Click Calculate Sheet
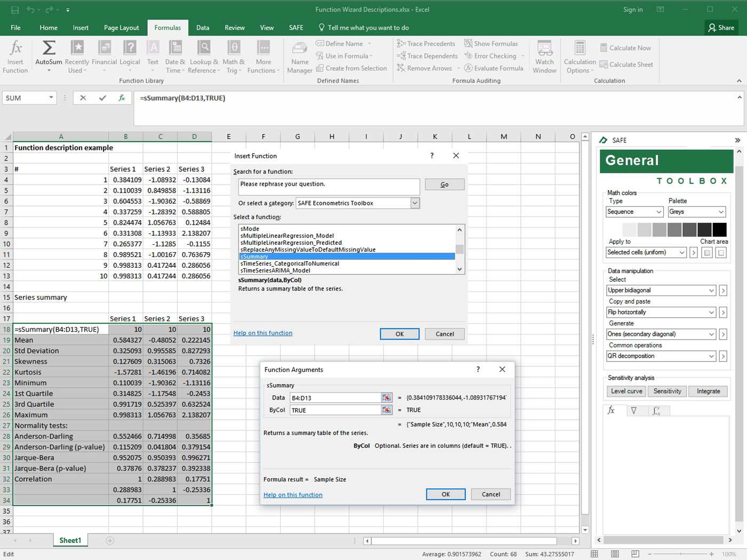Screen dimensions: 747x560 coord(626,65)
